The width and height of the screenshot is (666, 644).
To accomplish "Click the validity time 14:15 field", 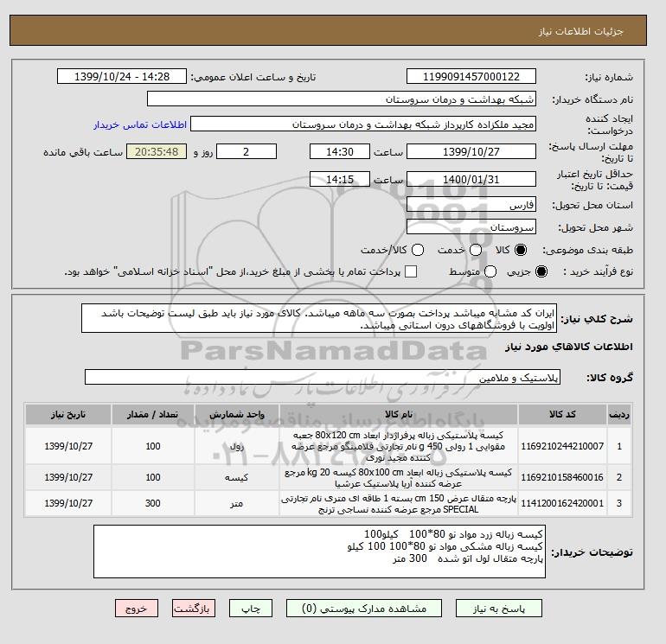I will 340,179.
